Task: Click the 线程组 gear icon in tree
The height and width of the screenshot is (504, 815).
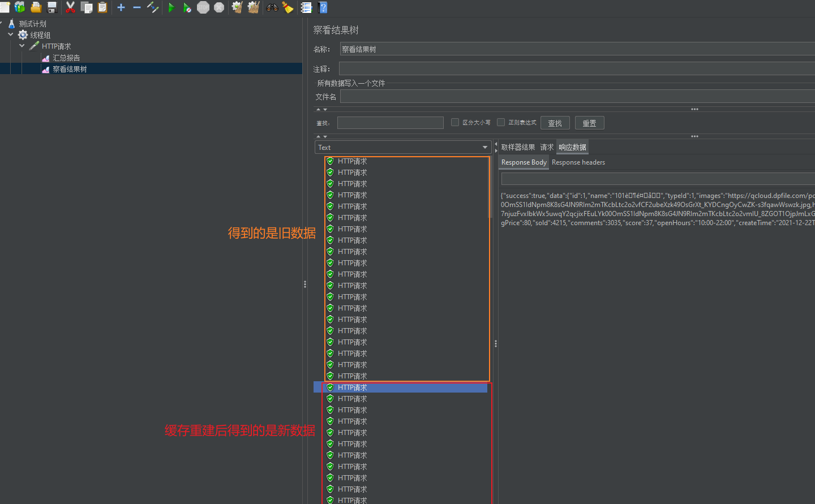Action: [23, 35]
